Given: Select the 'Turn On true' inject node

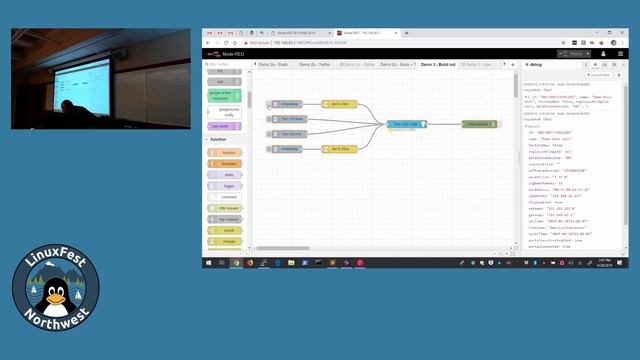Looking at the screenshot, I should [289, 134].
